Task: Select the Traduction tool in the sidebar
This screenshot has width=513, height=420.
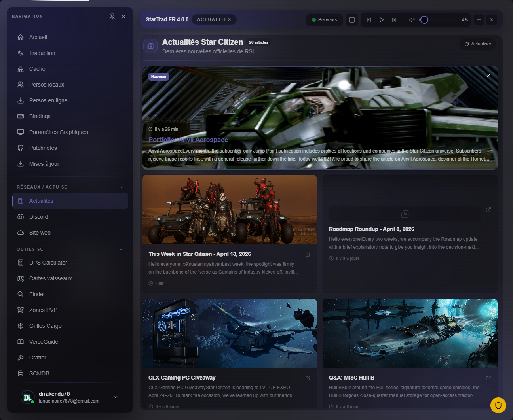Action: pyautogui.click(x=42, y=53)
